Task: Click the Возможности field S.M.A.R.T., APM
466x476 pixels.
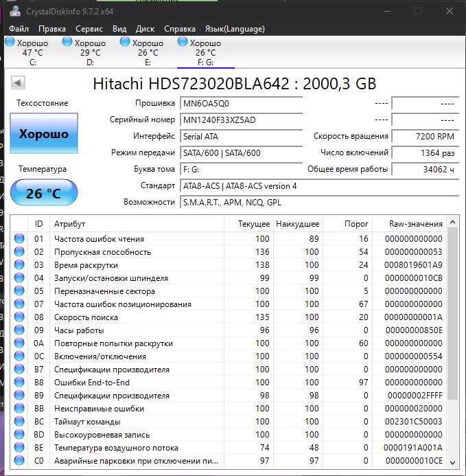Action: (319, 202)
